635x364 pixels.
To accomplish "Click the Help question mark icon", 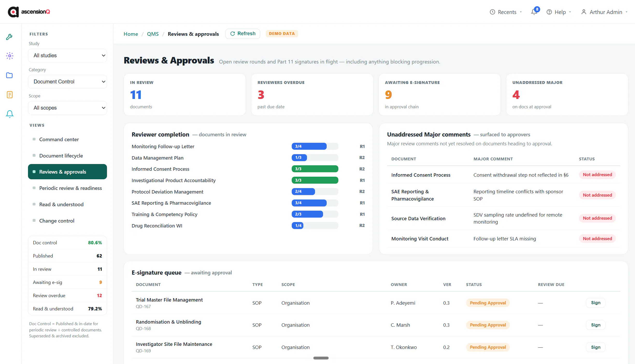I will (549, 12).
